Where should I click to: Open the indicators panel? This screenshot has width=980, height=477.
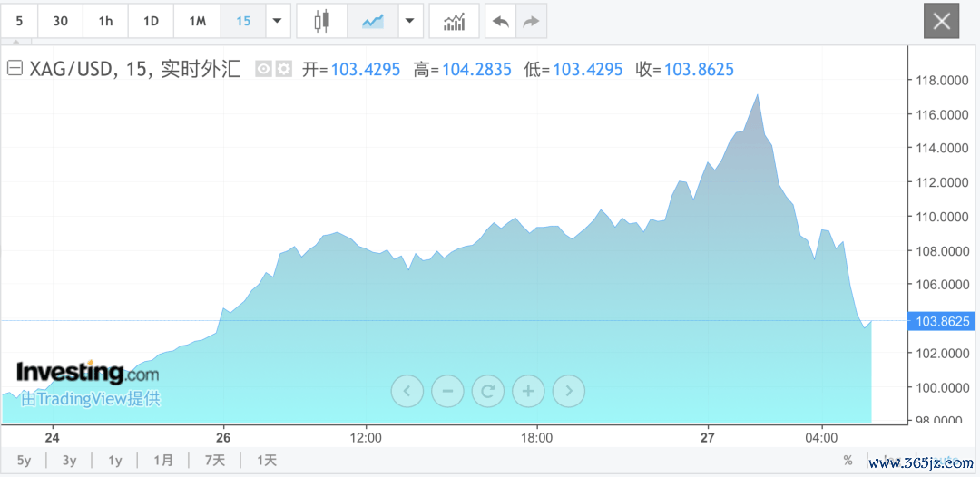tap(454, 21)
